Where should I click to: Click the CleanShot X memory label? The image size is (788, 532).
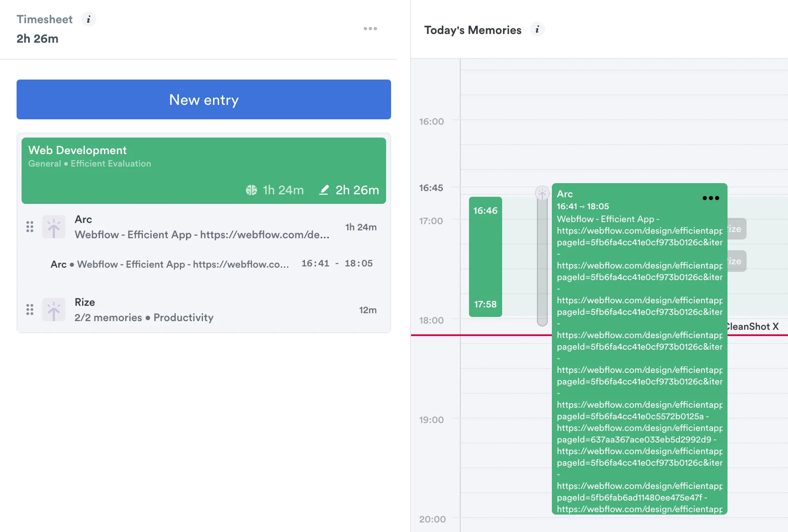click(752, 326)
